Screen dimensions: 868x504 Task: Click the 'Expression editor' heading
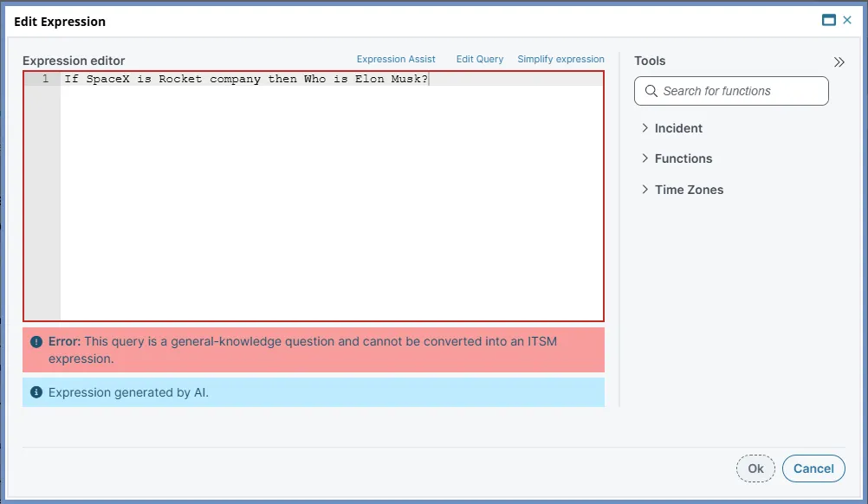[x=74, y=61]
